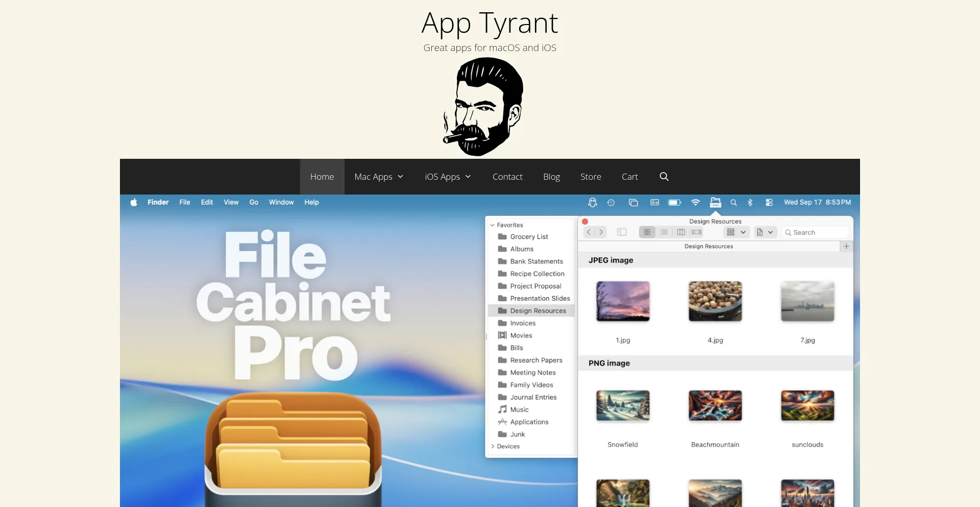
Task: Switch to column view in Finder toolbar
Action: (x=680, y=232)
